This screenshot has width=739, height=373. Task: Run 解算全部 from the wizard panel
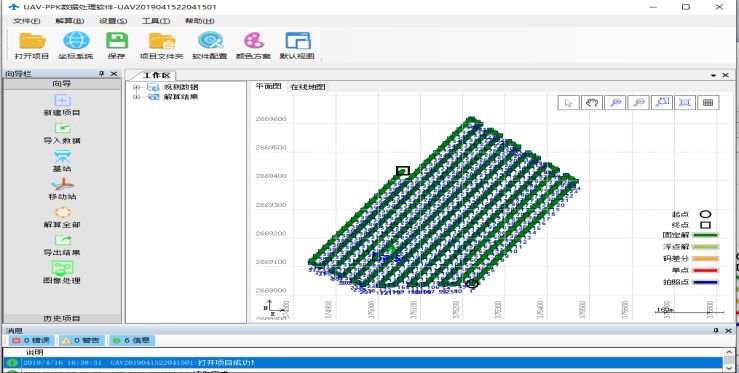coord(62,217)
